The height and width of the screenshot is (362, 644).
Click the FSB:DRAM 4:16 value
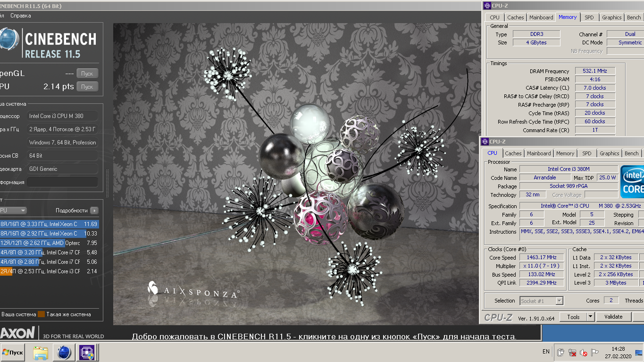tap(594, 79)
